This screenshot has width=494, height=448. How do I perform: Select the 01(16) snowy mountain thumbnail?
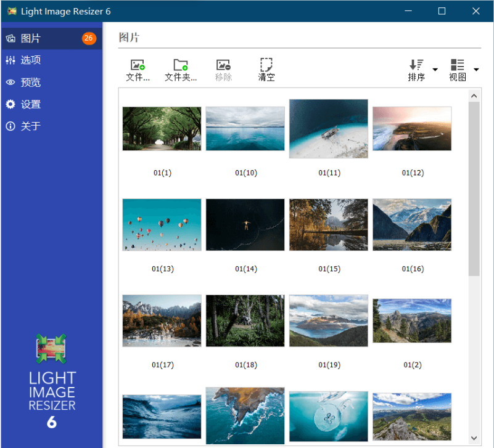[412, 224]
